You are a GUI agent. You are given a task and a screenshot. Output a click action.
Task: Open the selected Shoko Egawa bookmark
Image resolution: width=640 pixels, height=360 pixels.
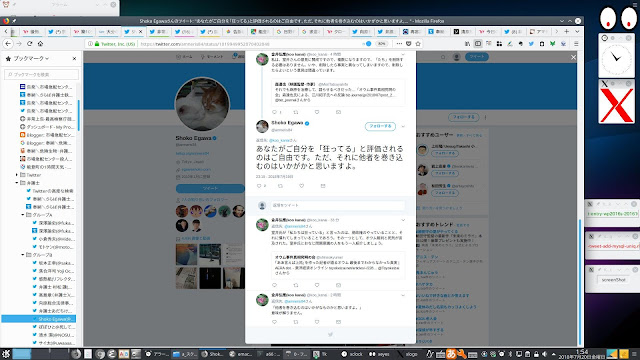click(x=39, y=319)
